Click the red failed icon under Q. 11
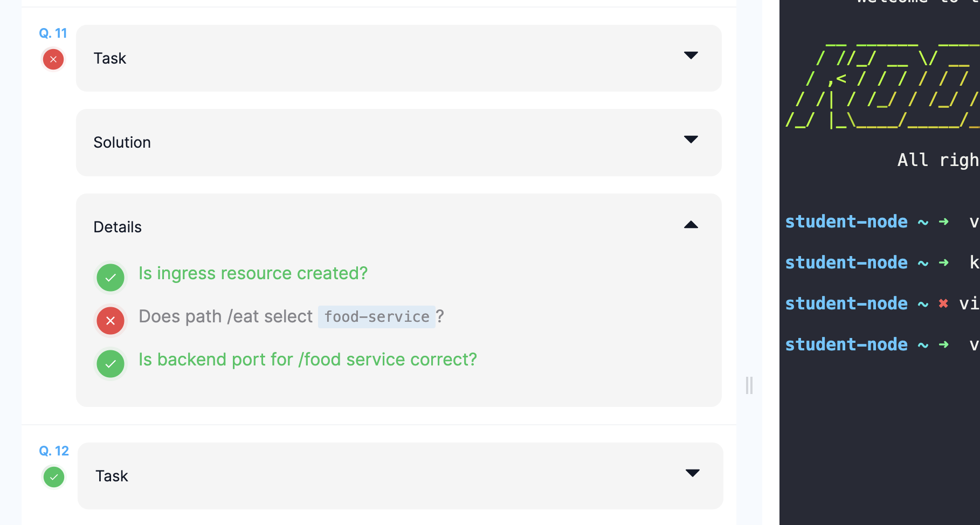 click(53, 59)
